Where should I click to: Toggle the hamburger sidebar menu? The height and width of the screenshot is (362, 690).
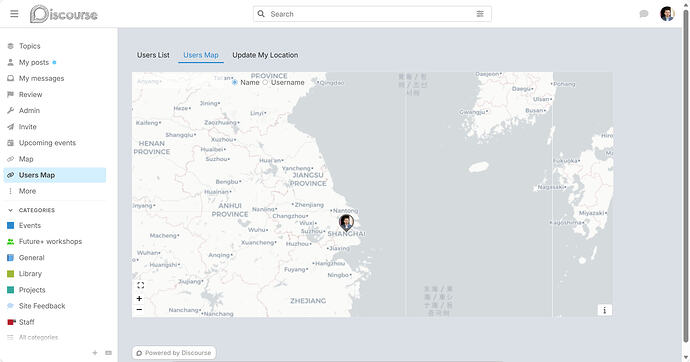14,14
